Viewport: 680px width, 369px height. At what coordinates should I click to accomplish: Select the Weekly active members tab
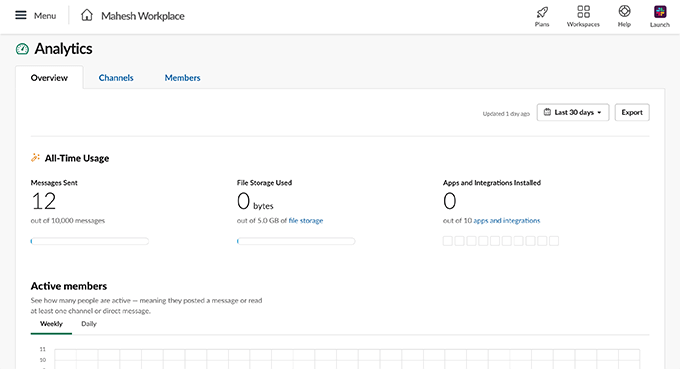51,324
